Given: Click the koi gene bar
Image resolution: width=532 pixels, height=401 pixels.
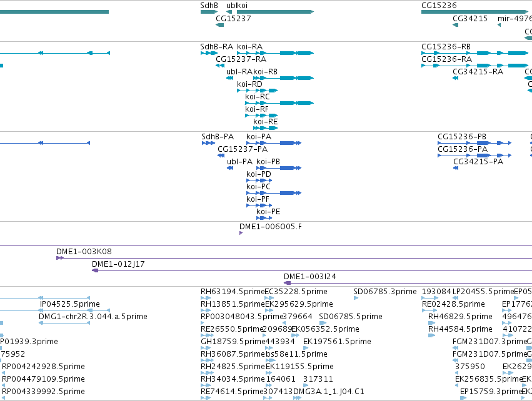Looking at the screenshot, I should 275,12.
